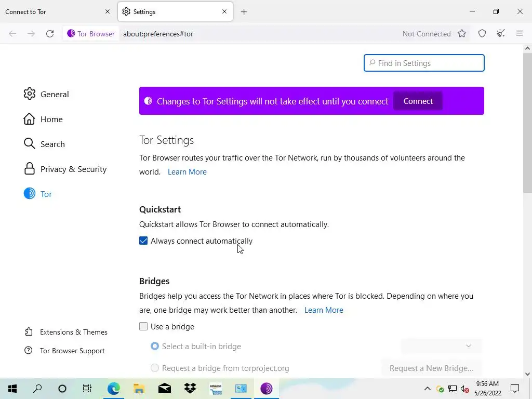Bookmark this page with the star icon
This screenshot has width=532, height=399.
tap(462, 34)
